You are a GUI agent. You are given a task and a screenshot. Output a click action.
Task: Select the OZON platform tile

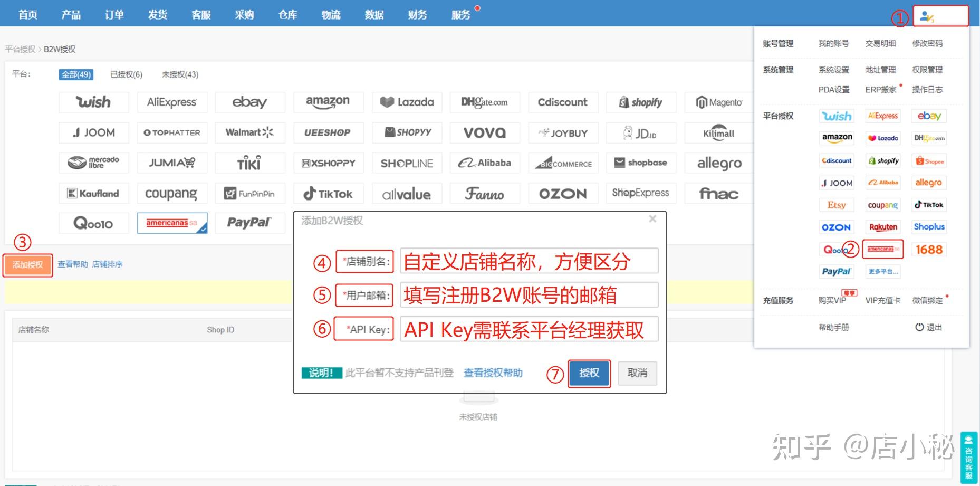point(562,193)
